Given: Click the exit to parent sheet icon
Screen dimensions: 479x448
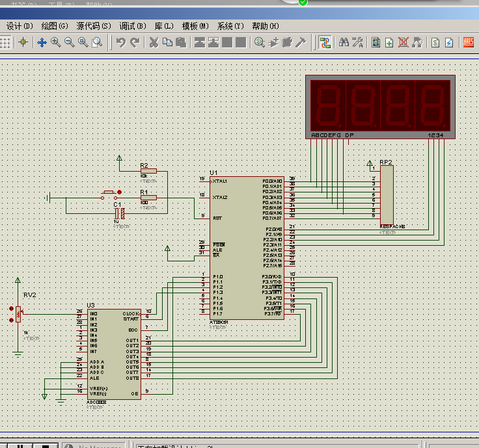Looking at the screenshot, I should (417, 42).
